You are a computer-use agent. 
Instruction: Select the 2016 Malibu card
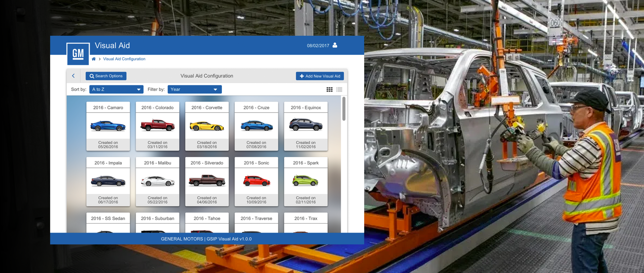pyautogui.click(x=157, y=181)
